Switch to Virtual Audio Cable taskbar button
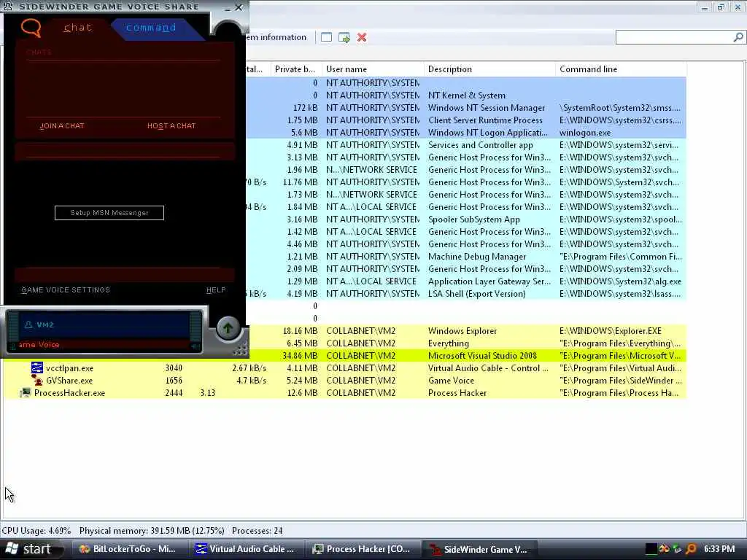Viewport: 747px width, 560px height. [x=246, y=549]
